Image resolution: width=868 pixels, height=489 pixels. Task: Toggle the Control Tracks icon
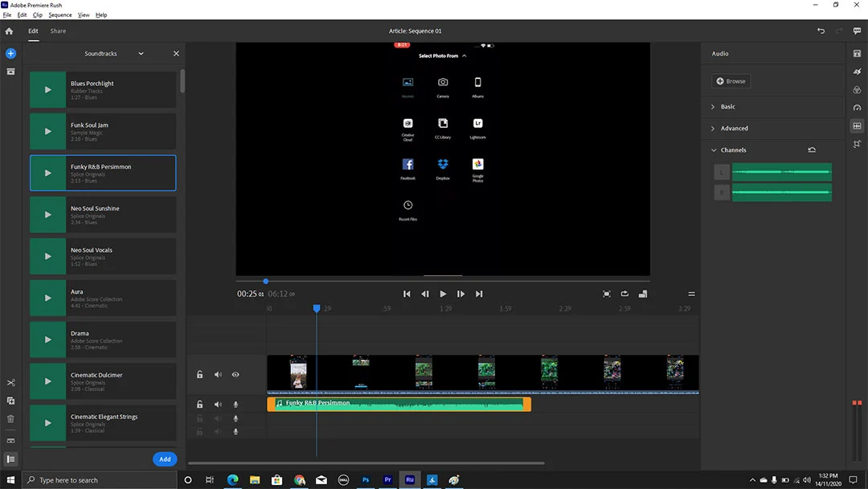click(10, 459)
